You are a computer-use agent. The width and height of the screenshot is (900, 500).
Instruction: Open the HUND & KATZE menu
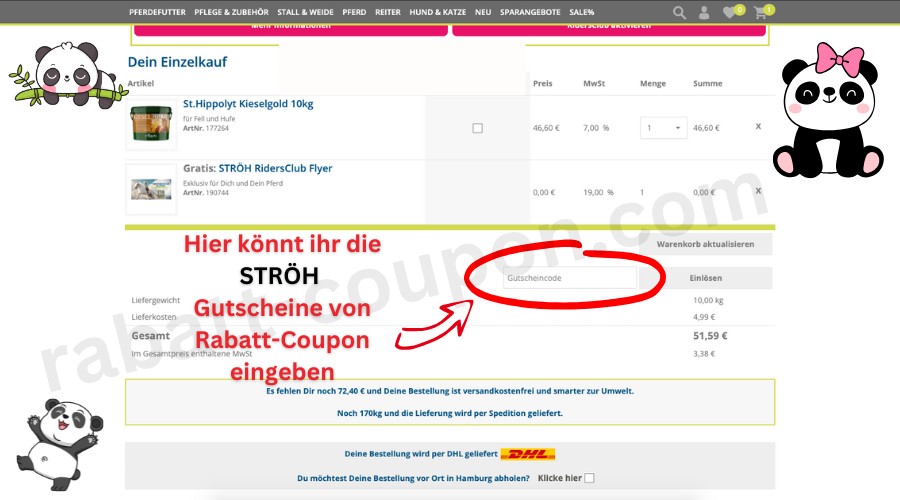438,12
